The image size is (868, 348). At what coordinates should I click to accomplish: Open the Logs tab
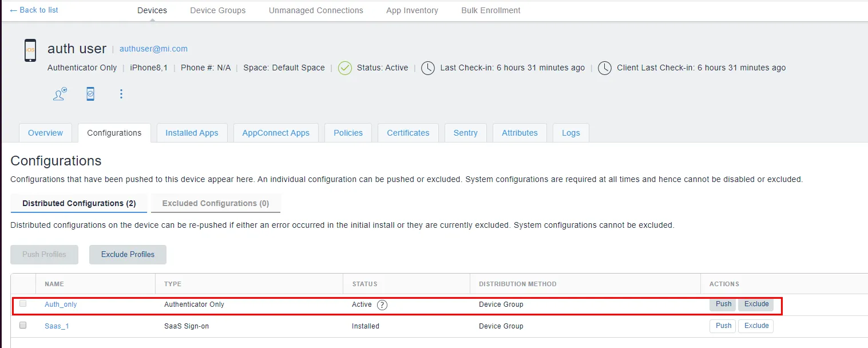[571, 133]
